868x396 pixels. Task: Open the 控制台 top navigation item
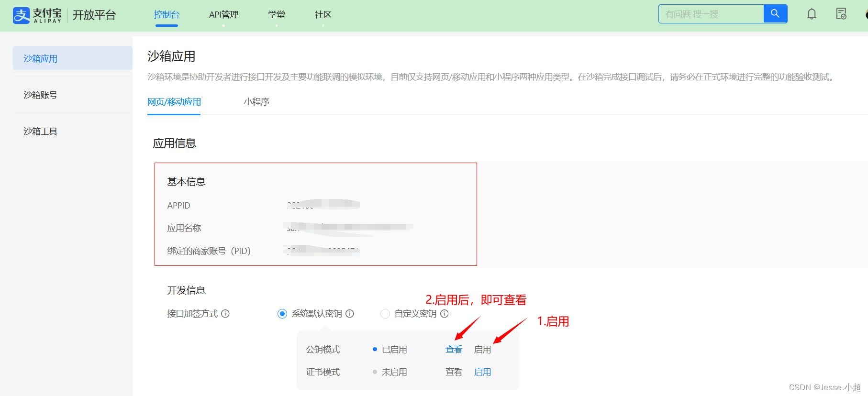(167, 15)
